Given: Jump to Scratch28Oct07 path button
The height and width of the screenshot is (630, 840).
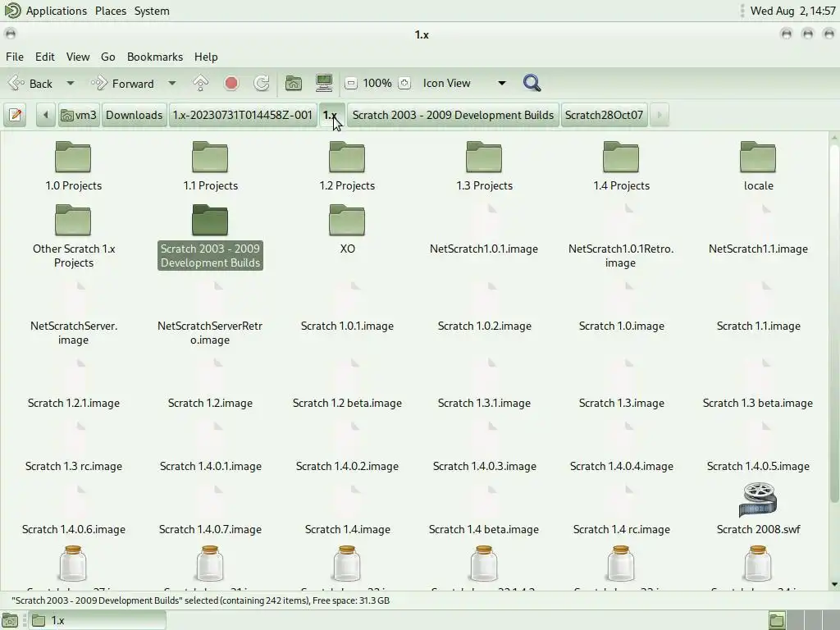Looking at the screenshot, I should (604, 115).
